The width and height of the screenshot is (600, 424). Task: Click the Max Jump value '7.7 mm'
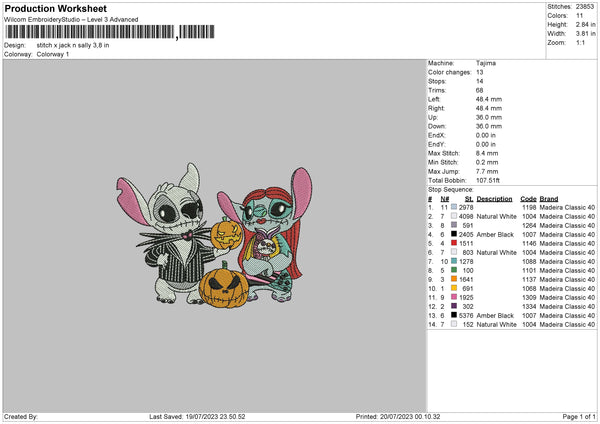pyautogui.click(x=487, y=171)
